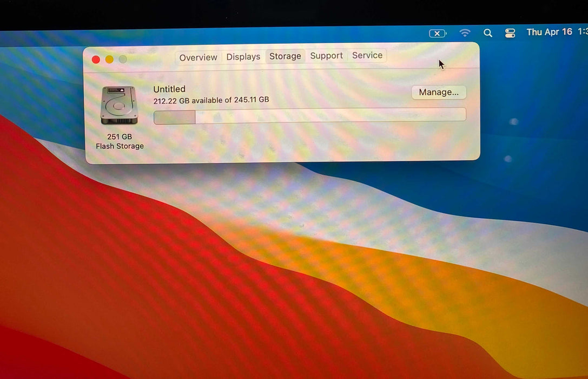Click the flash storage drive icon
588x379 pixels.
119,106
